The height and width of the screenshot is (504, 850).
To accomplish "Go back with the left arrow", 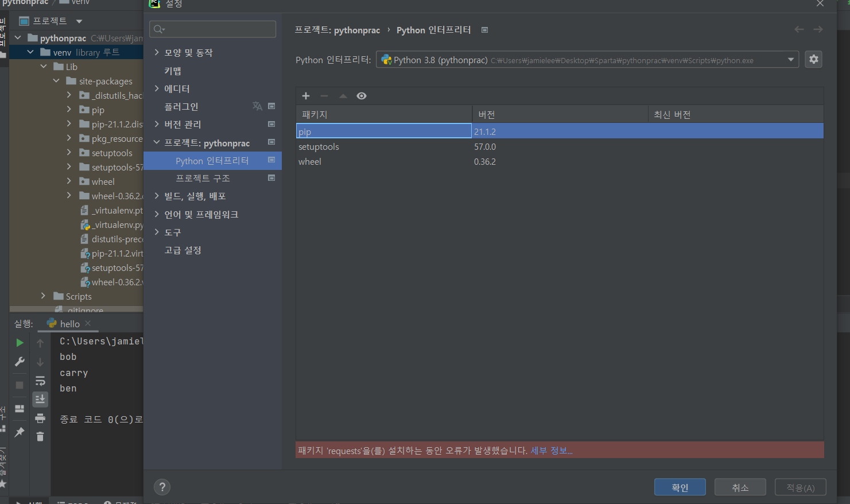I will (799, 29).
